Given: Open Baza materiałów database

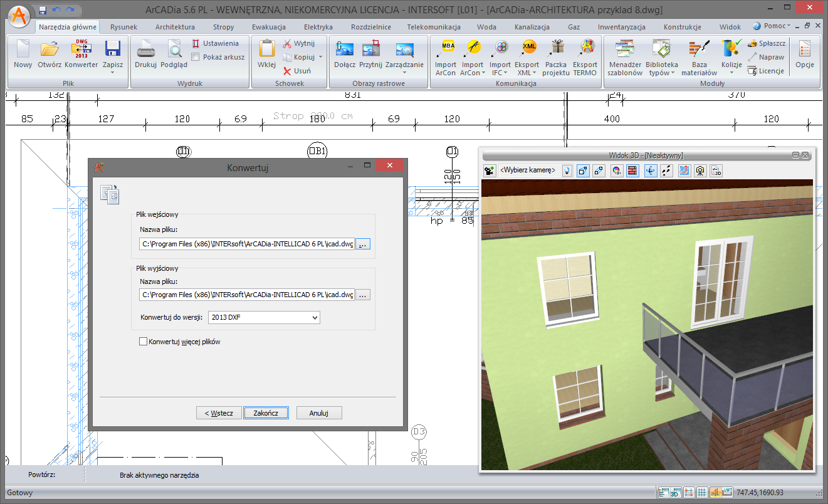Looking at the screenshot, I should (700, 57).
